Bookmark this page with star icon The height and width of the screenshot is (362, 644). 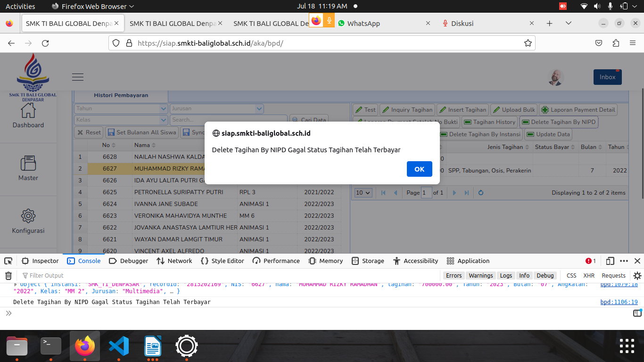pyautogui.click(x=528, y=43)
